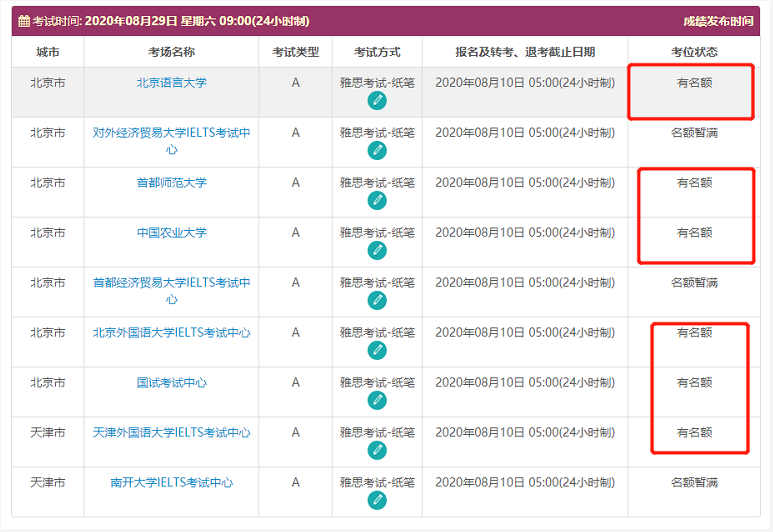Click the 城市 column header

48,52
